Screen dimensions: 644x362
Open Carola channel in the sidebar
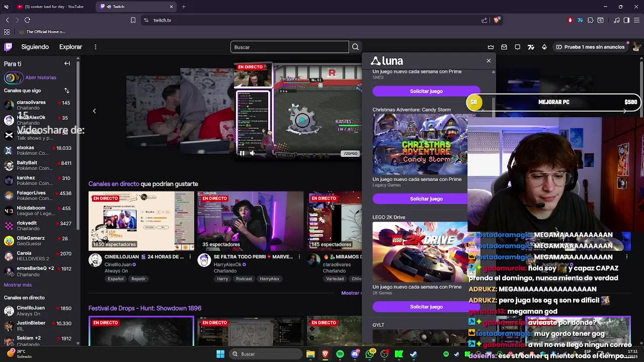coord(39,255)
